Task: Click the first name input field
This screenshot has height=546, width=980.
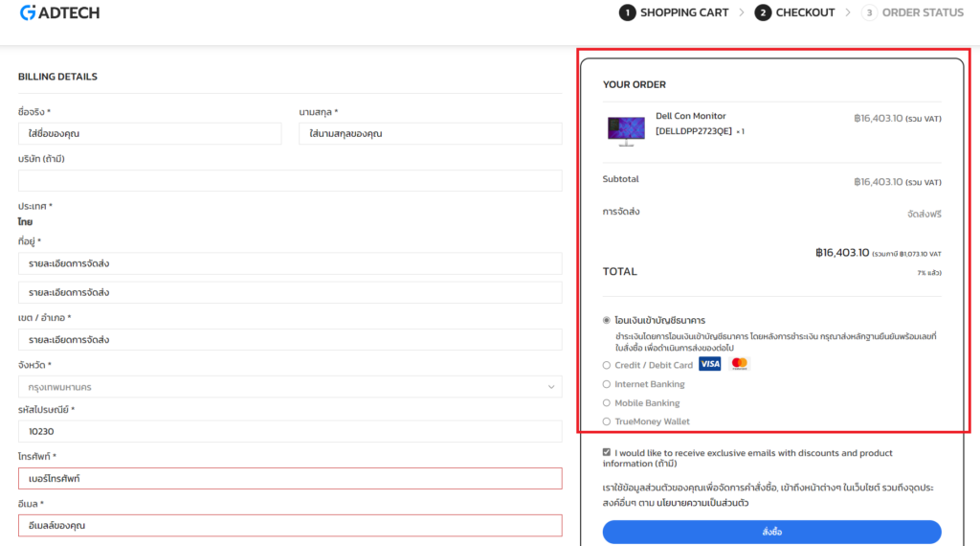Action: click(x=149, y=133)
